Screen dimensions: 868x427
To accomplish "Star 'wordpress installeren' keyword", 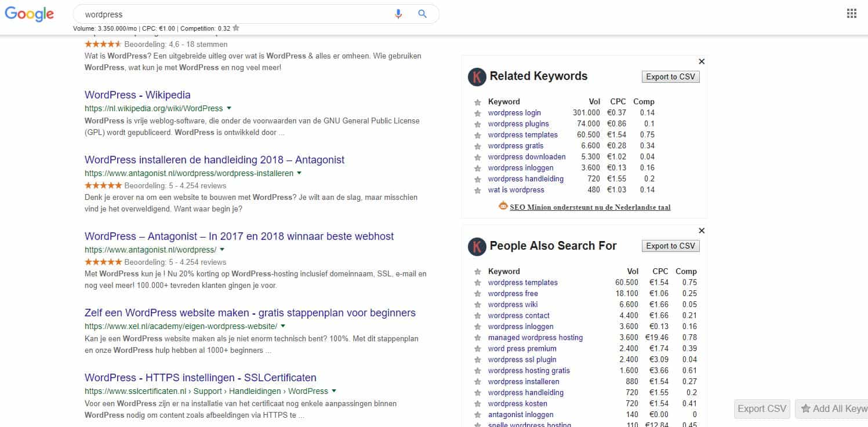I will tap(477, 382).
